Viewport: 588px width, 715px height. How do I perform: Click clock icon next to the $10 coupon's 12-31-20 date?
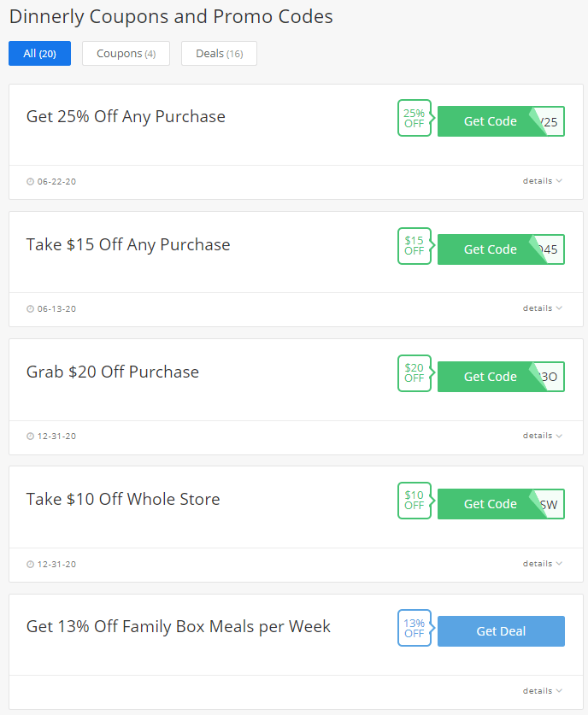[x=30, y=564]
